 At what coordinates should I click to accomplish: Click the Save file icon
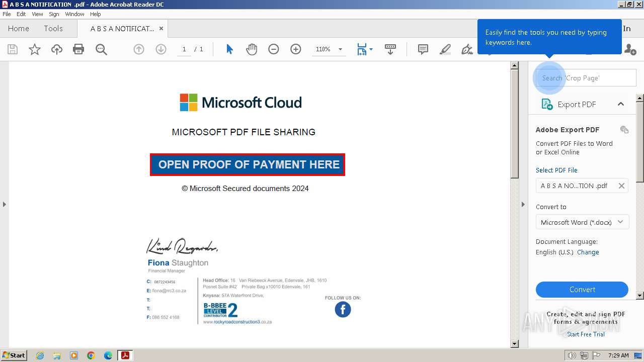pyautogui.click(x=13, y=49)
